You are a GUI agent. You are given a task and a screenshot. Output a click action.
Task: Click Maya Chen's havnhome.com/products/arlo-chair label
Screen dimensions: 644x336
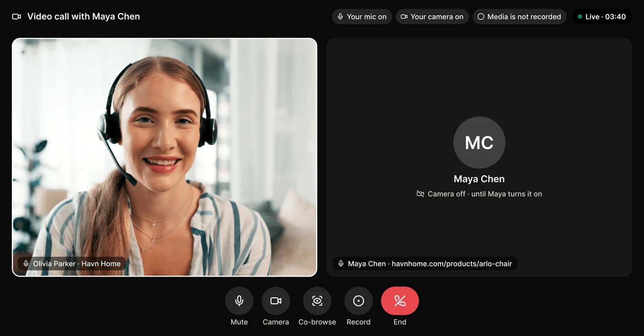pyautogui.click(x=425, y=263)
